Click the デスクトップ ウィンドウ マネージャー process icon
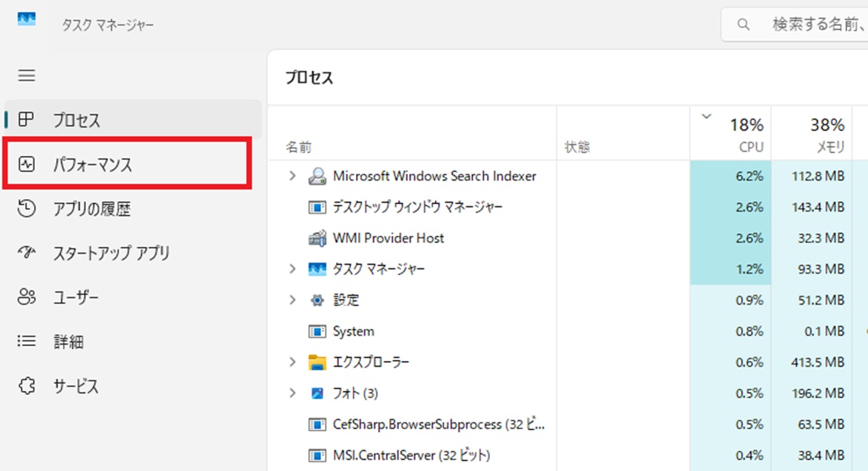The height and width of the screenshot is (471, 868). 317,207
